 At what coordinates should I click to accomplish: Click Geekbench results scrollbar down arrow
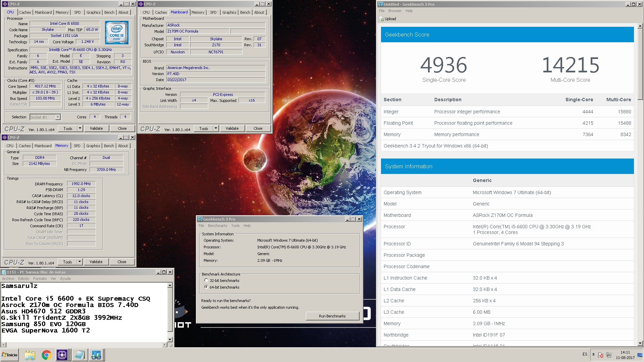click(x=640, y=343)
